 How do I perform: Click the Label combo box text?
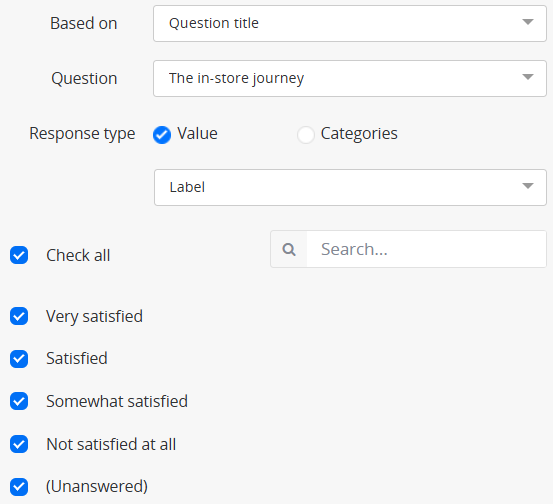(x=187, y=187)
